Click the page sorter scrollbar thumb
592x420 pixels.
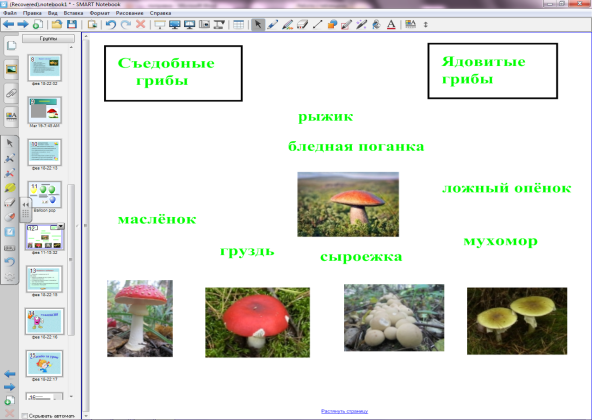71,260
